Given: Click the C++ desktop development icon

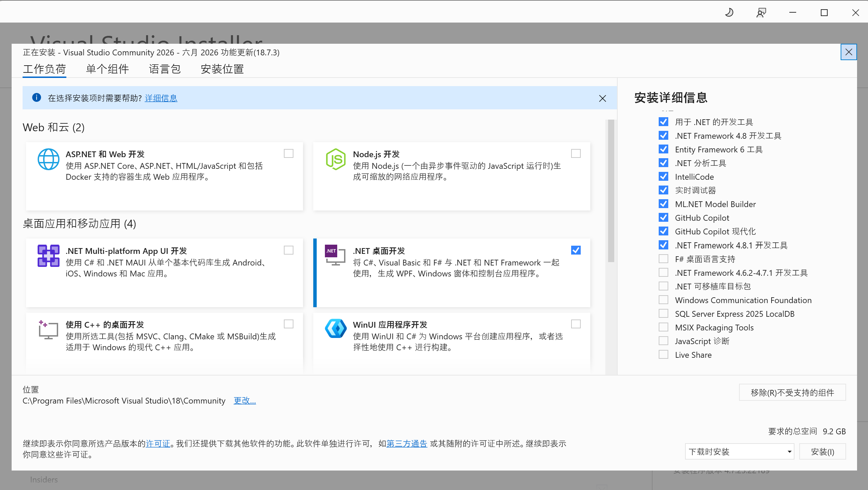Looking at the screenshot, I should tap(48, 329).
